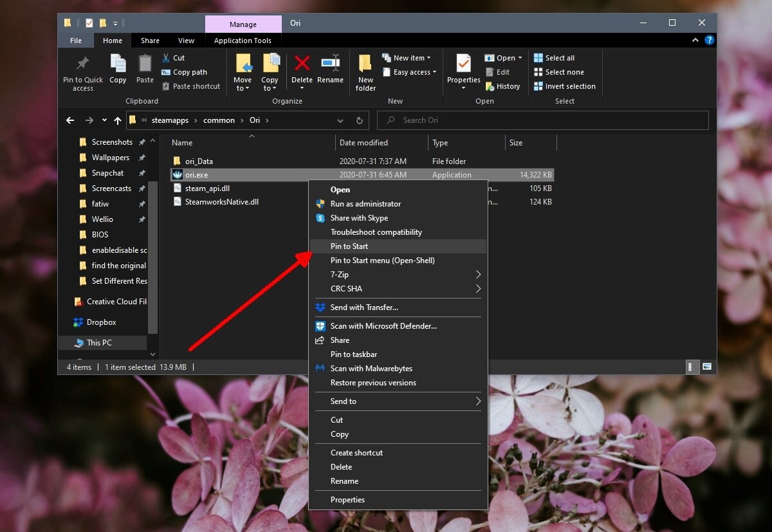772x532 pixels.
Task: Pin selected item to Quick access
Action: 82,72
